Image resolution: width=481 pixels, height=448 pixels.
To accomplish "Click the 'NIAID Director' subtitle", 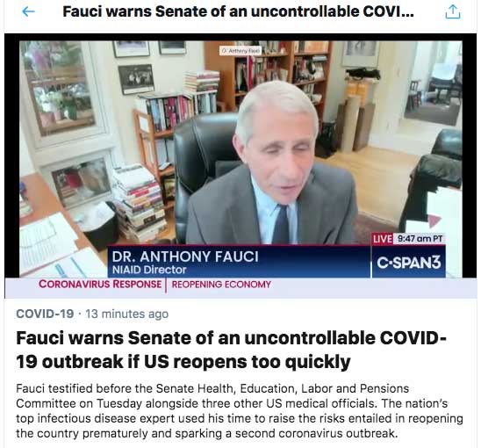I will (x=149, y=270).
